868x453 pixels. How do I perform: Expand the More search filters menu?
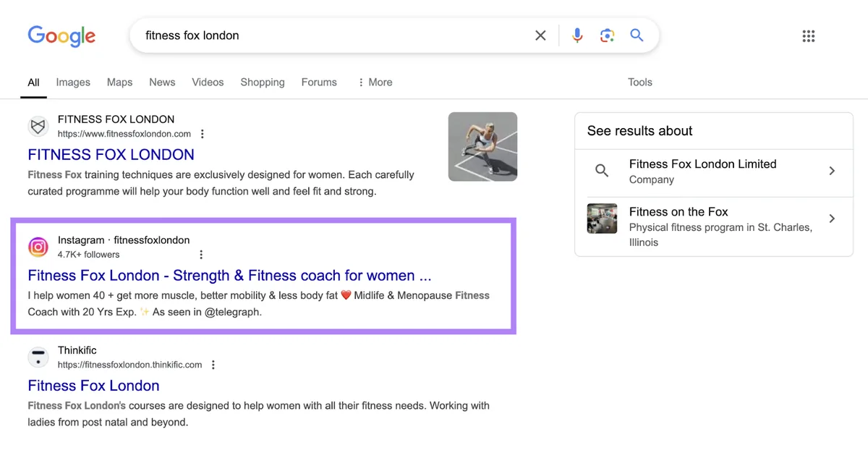(x=375, y=82)
